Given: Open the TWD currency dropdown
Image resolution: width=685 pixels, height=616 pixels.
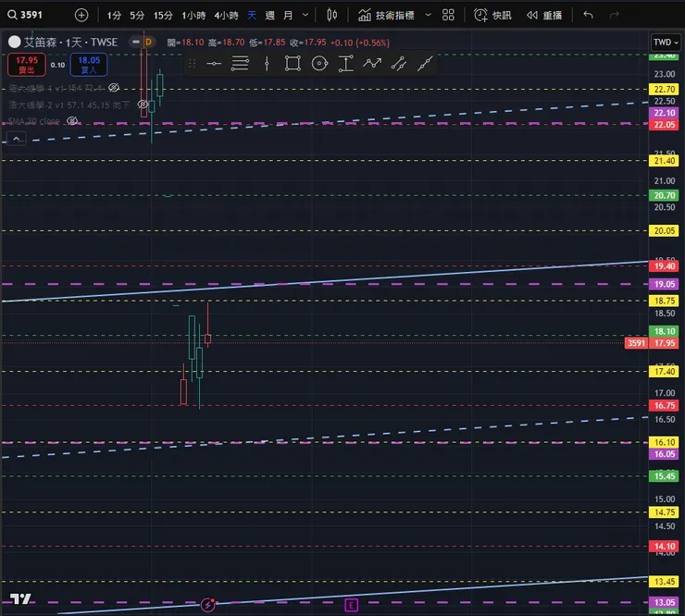Looking at the screenshot, I should 666,43.
